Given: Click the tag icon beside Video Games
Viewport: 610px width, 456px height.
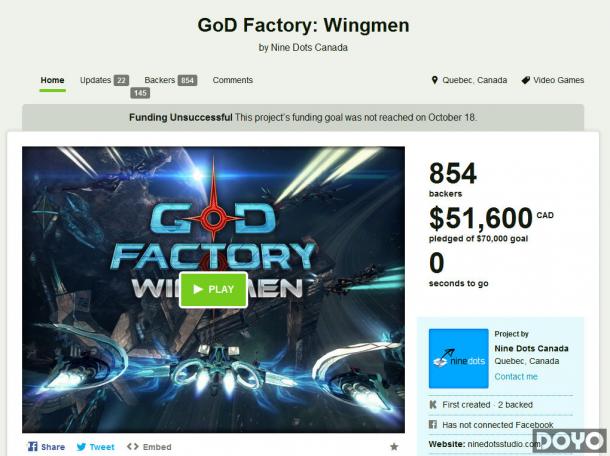Looking at the screenshot, I should (526, 80).
